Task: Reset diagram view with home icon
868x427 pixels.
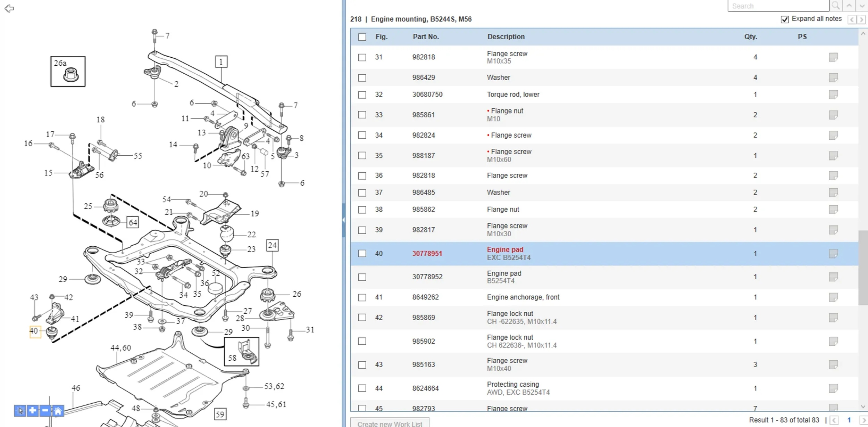Action: 58,411
